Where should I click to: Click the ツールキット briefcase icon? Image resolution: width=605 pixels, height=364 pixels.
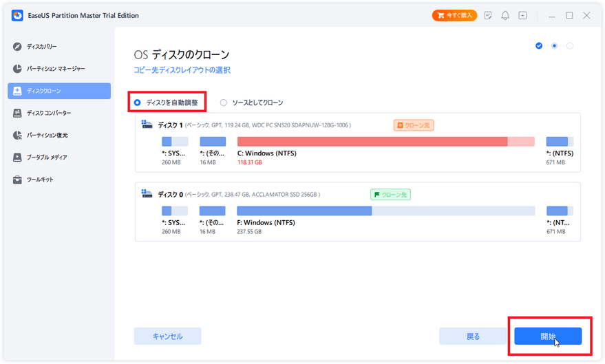pyautogui.click(x=17, y=180)
